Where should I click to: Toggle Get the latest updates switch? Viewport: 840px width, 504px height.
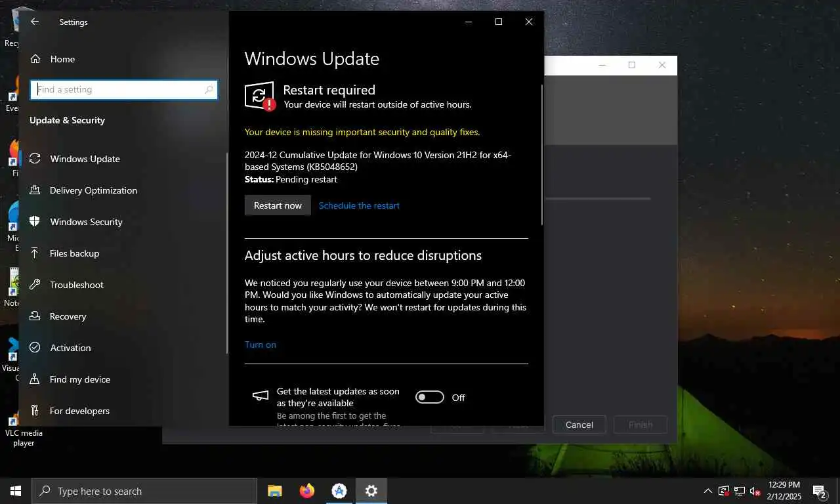tap(430, 397)
